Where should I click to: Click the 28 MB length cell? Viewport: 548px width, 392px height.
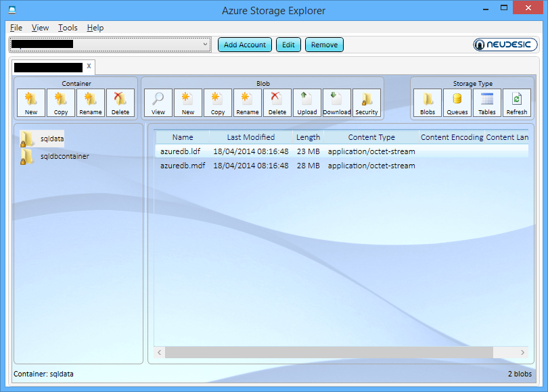[x=309, y=166]
